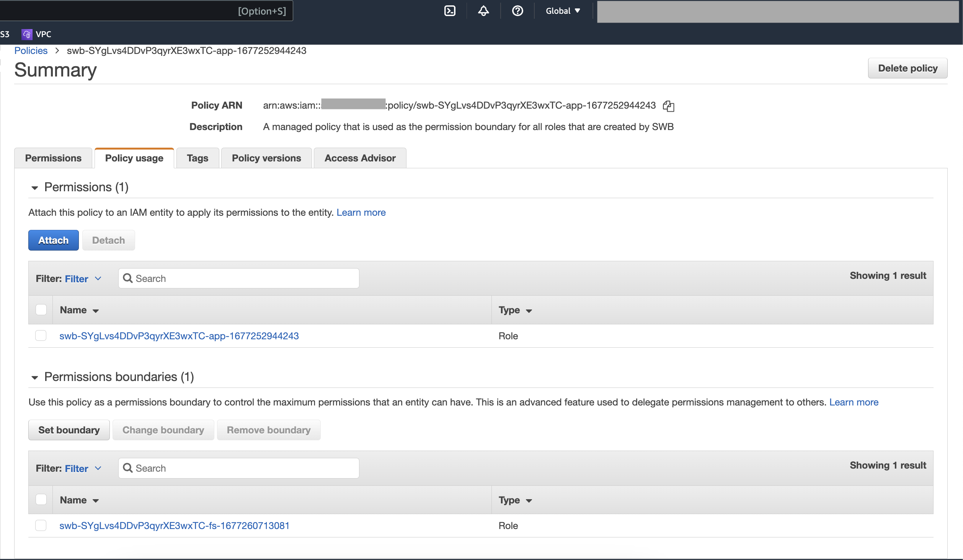Open the Global region dropdown

[x=562, y=11]
